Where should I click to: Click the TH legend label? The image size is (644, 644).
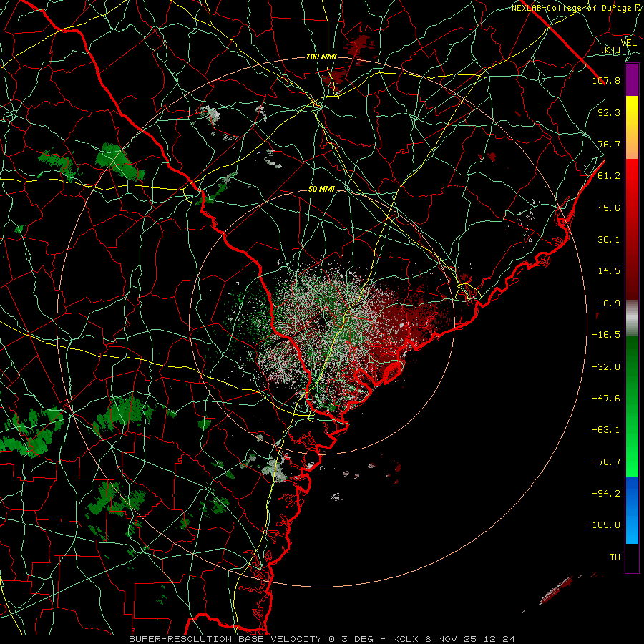tap(615, 557)
